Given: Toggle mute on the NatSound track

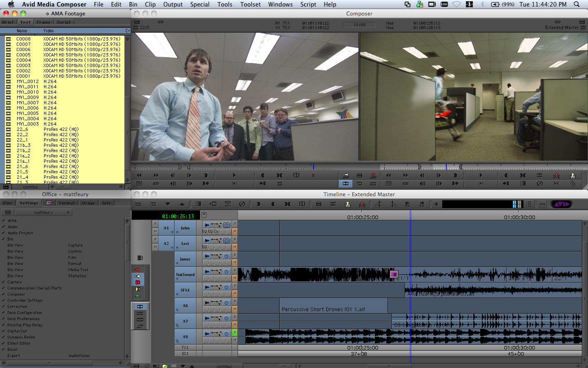Looking at the screenshot, I should (235, 278).
